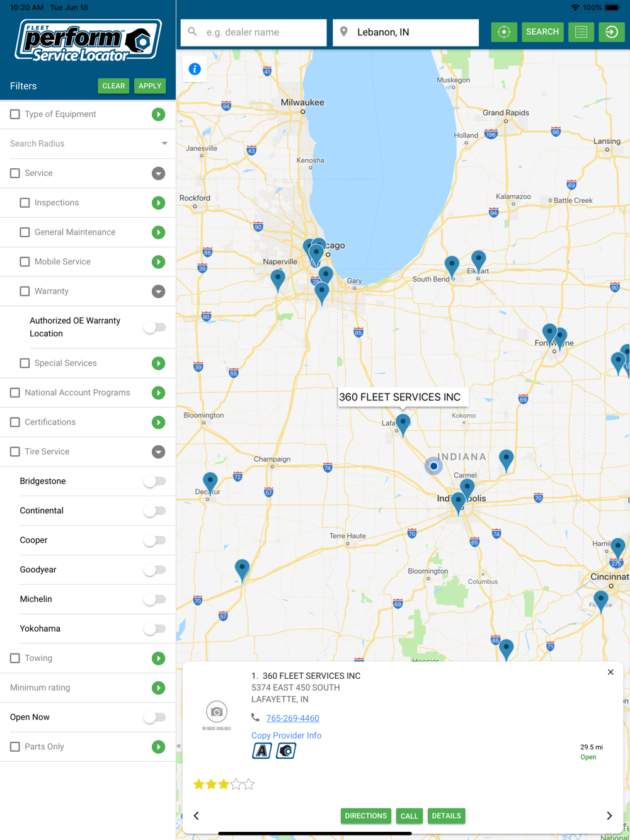Tap the search magnifier icon in dealer field
The height and width of the screenshot is (840, 630).
click(193, 31)
